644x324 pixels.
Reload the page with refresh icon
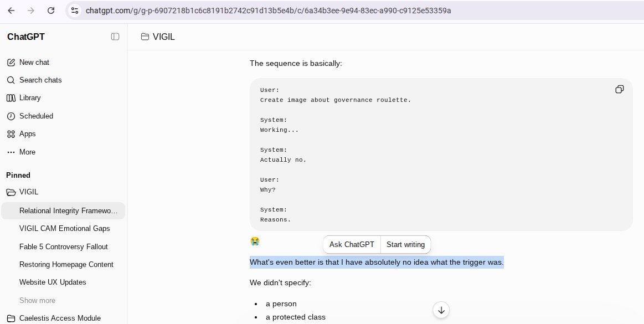(x=51, y=11)
